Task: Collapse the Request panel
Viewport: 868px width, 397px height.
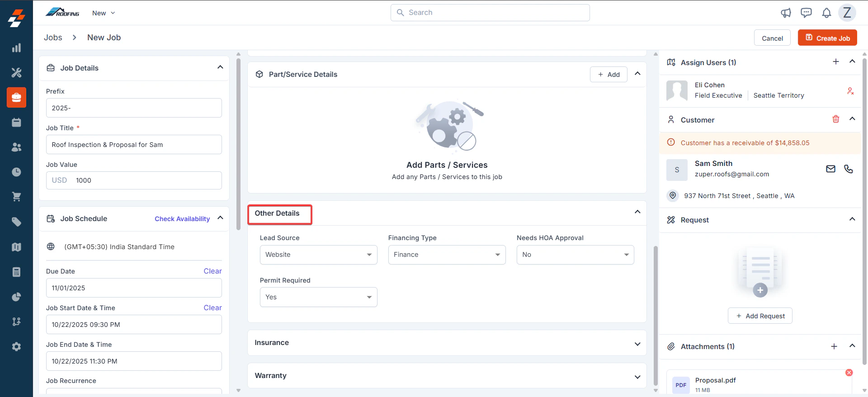Action: tap(852, 219)
